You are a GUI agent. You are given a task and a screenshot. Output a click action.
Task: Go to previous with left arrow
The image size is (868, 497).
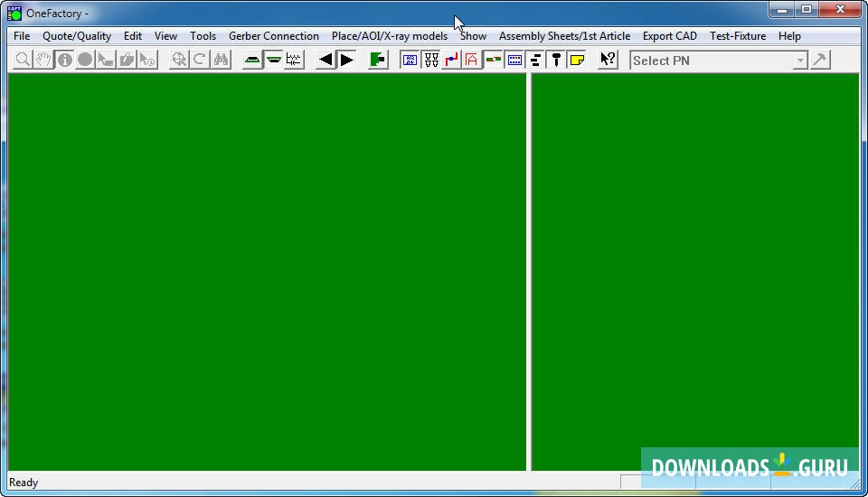click(325, 60)
